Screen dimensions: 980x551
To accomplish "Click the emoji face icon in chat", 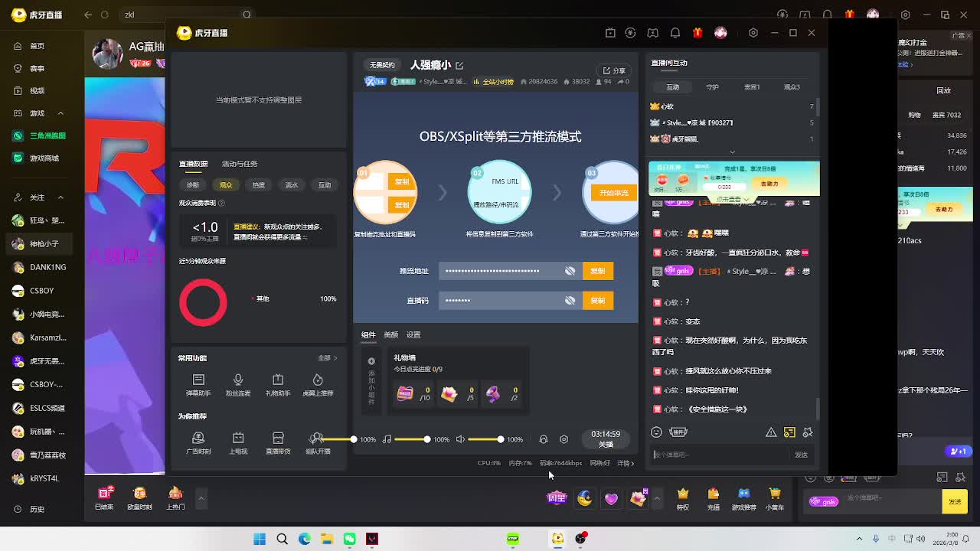I will point(656,432).
